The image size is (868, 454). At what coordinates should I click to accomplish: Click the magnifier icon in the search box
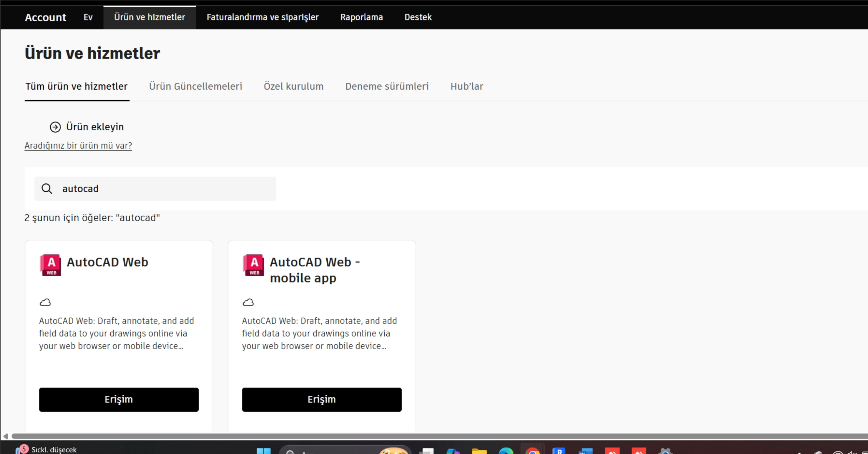coord(47,189)
